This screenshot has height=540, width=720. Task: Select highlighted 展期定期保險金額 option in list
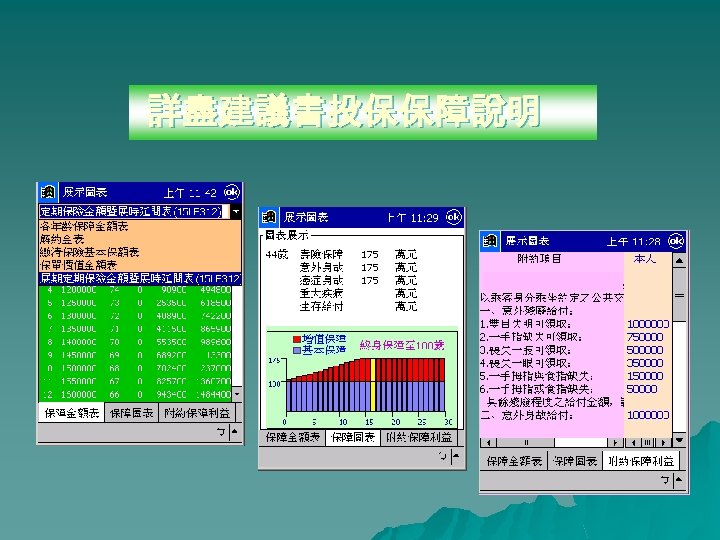point(140,278)
